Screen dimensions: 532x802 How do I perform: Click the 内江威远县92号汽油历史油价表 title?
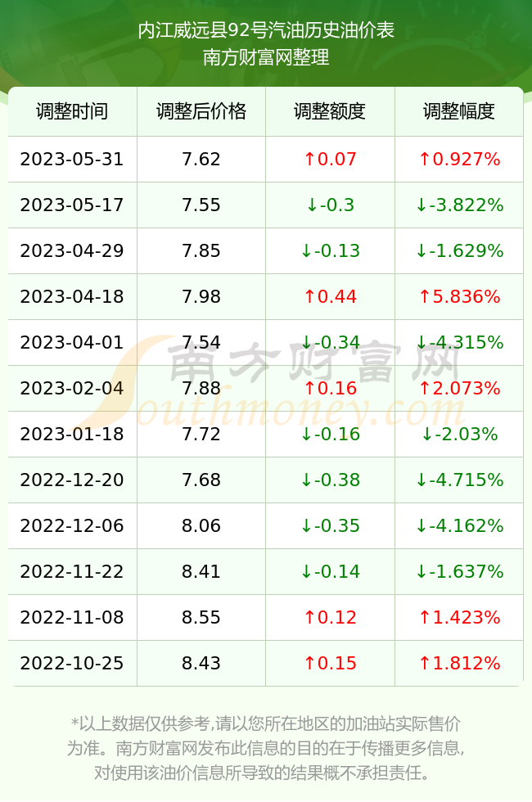[266, 31]
